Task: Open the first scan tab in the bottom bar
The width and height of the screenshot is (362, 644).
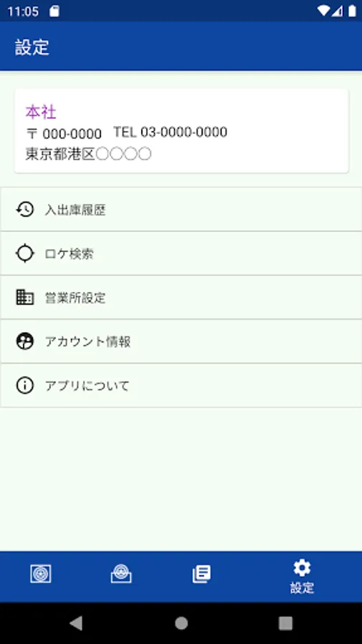Action: (41, 574)
